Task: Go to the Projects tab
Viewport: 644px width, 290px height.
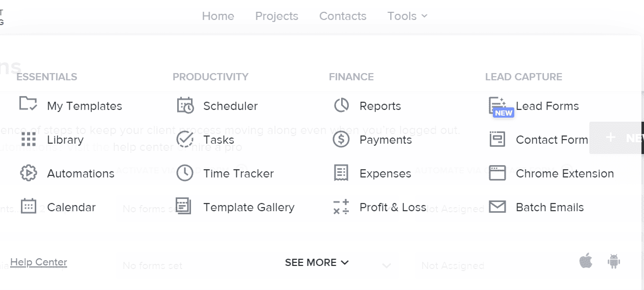Action: [277, 16]
